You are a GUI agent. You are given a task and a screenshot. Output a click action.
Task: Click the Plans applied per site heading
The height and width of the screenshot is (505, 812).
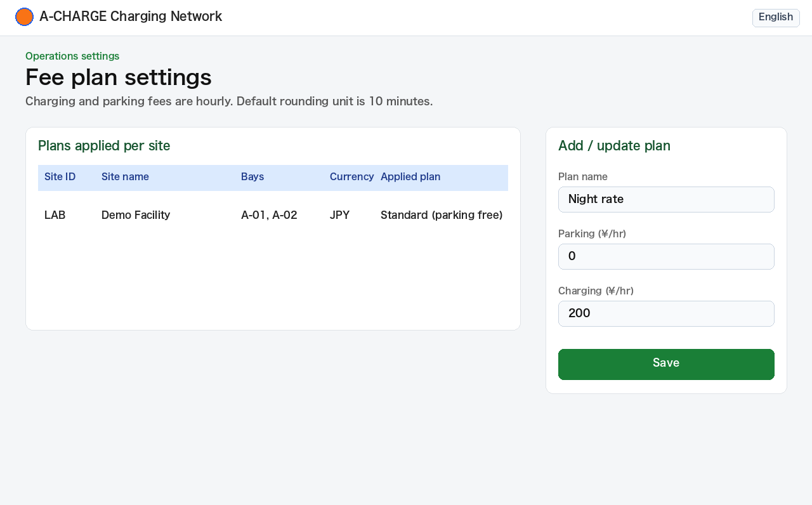pyautogui.click(x=104, y=146)
